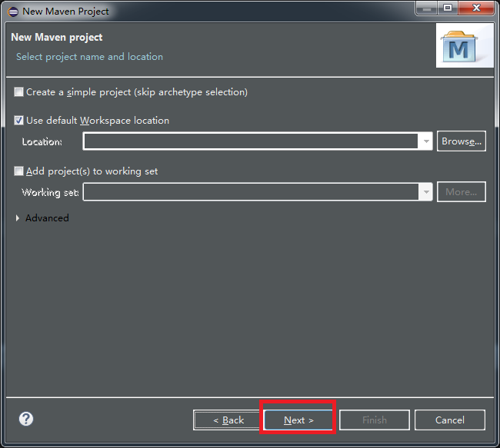Focus the Location text field
Screen dimensions: 500x448
coord(251,141)
